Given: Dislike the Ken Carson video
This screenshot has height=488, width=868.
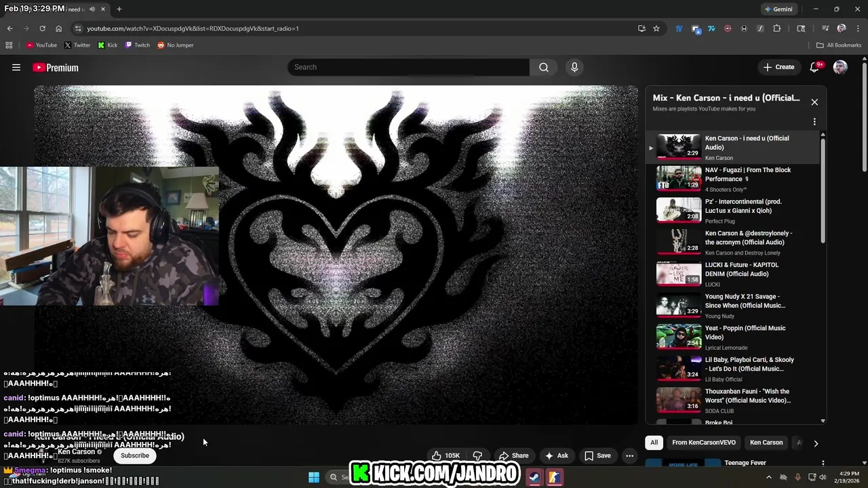Looking at the screenshot, I should [477, 455].
